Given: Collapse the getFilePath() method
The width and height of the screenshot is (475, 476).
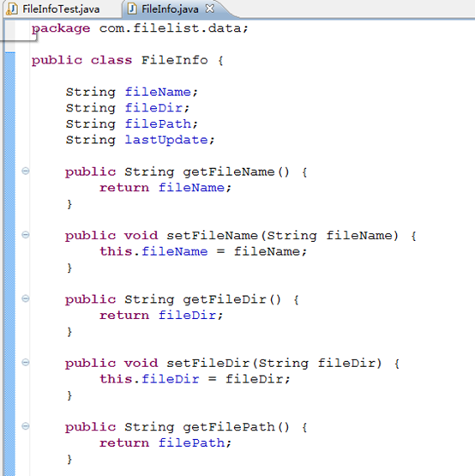Looking at the screenshot, I should (26, 426).
